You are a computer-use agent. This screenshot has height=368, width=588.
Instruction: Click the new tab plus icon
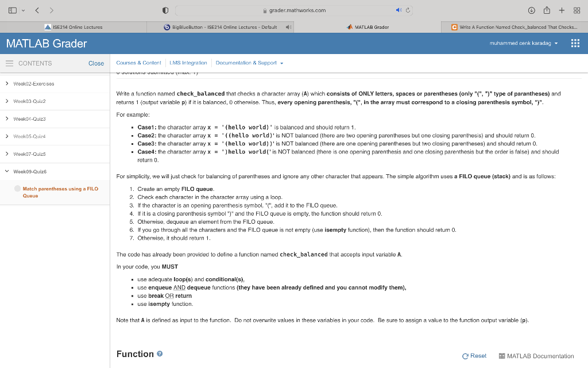(562, 10)
